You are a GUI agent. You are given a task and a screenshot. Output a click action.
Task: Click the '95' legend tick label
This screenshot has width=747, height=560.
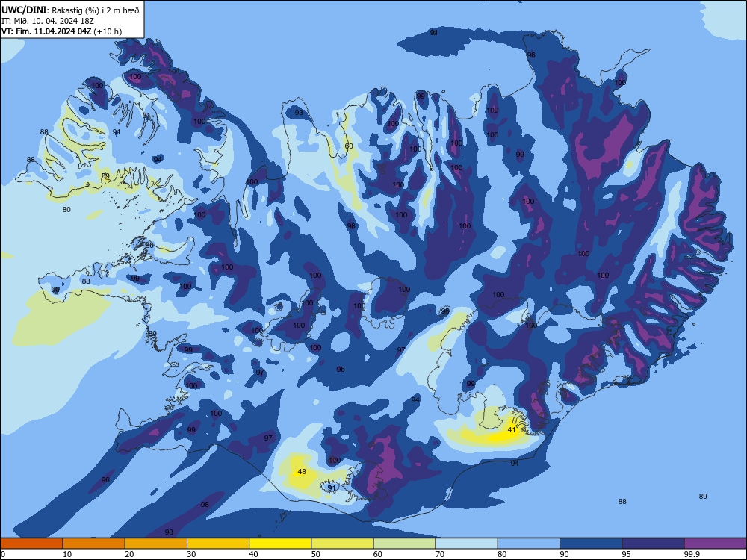627,554
